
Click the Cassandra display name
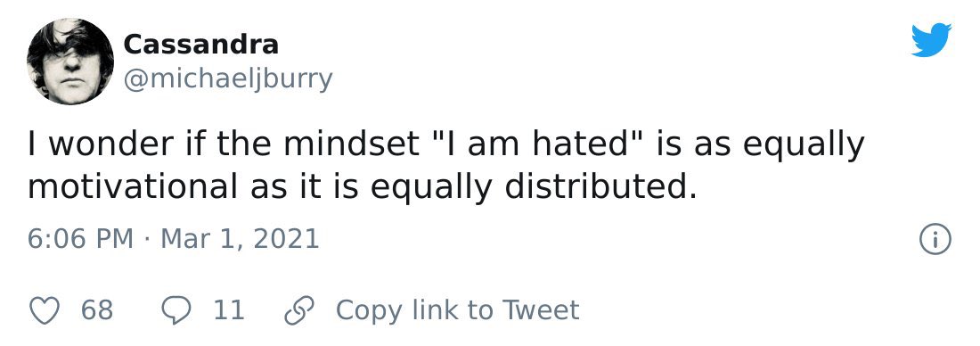tap(200, 45)
